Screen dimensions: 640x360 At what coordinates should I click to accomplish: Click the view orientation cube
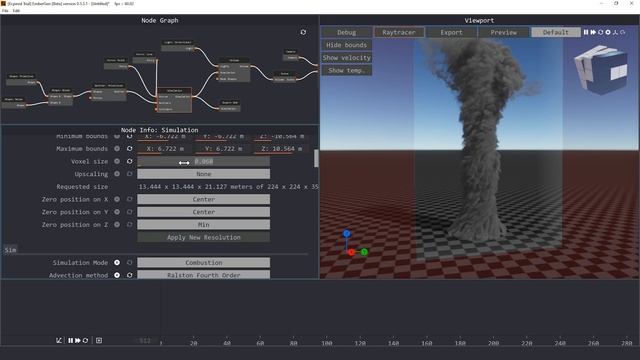[x=601, y=69]
